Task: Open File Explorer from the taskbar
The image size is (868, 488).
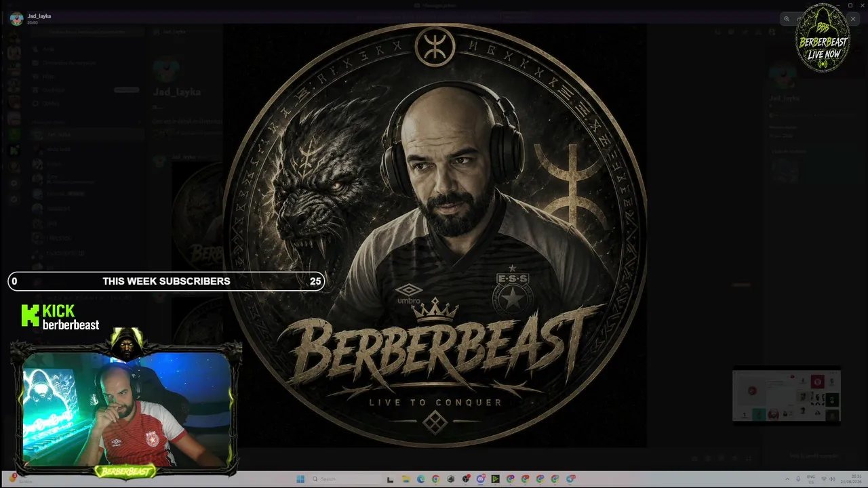Action: click(x=406, y=479)
